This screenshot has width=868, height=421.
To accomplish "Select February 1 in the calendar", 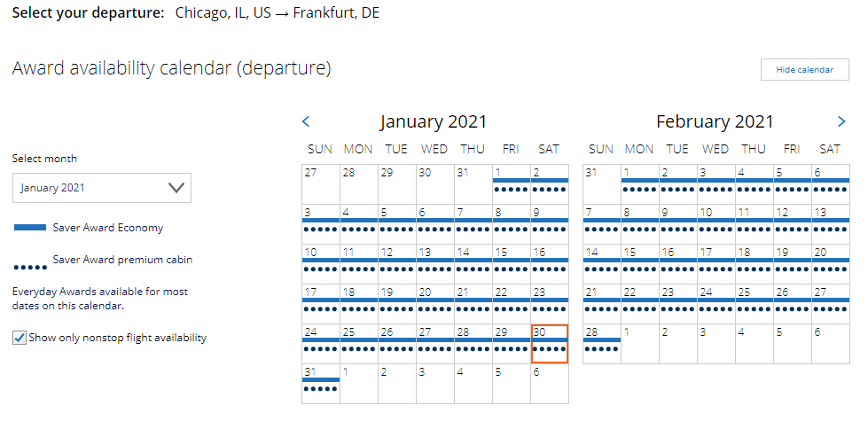I will point(640,183).
